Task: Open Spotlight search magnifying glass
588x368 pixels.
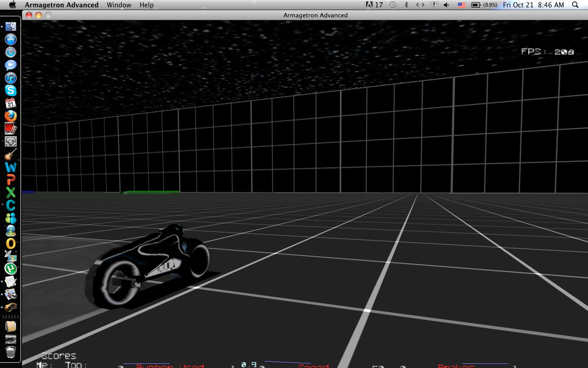Action: point(575,5)
